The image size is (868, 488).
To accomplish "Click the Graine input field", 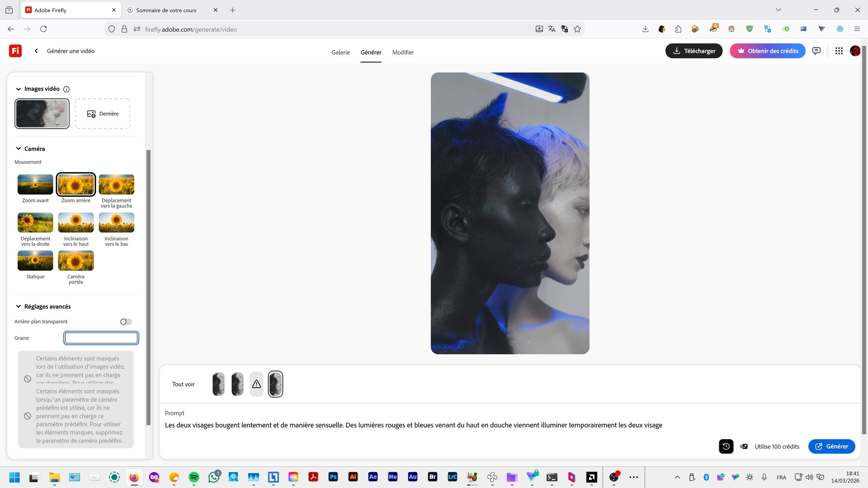I will point(101,338).
